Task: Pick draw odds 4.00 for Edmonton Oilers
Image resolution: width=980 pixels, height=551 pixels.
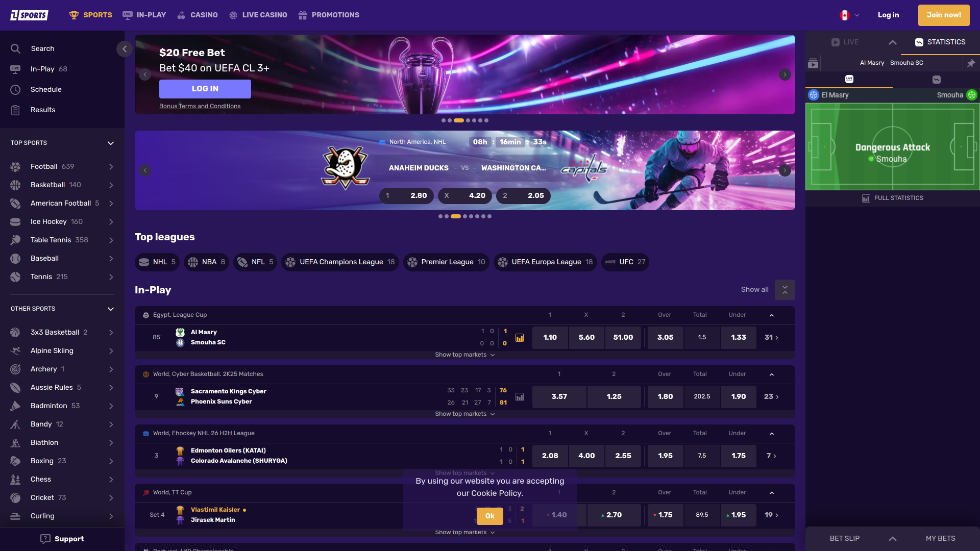Action: click(x=586, y=456)
